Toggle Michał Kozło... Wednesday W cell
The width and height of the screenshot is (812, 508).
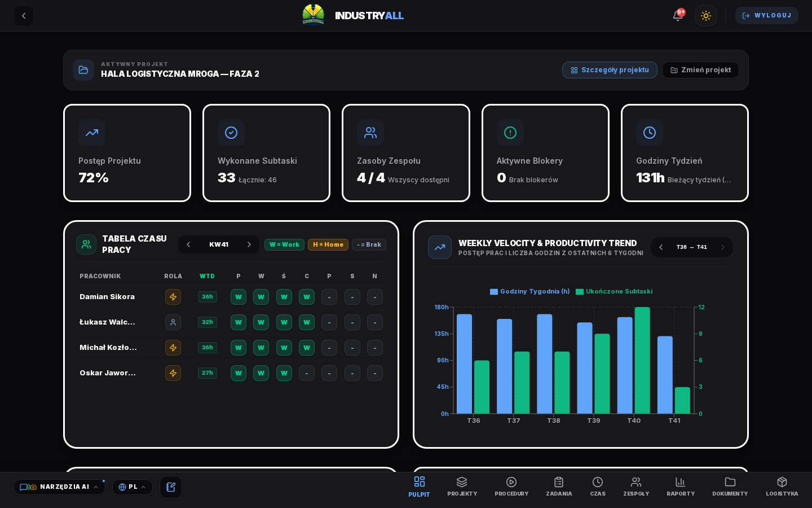coord(284,348)
